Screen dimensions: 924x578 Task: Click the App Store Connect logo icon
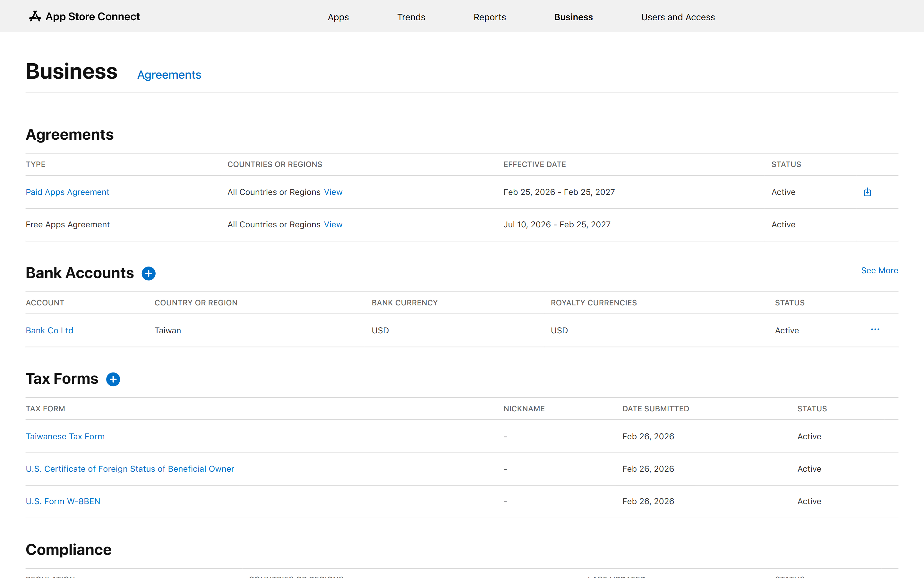[35, 16]
